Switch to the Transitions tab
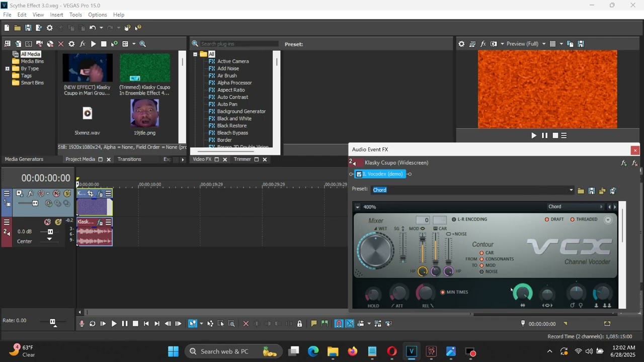Screen dimensions: 644x362 [129, 159]
